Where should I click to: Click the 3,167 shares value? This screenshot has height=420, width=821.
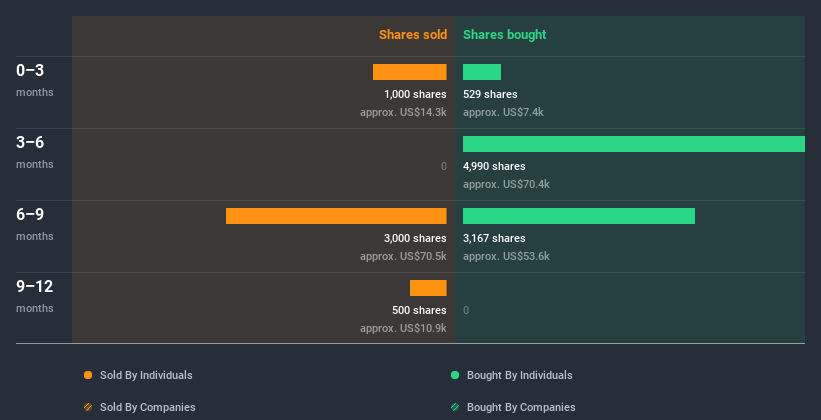(494, 238)
